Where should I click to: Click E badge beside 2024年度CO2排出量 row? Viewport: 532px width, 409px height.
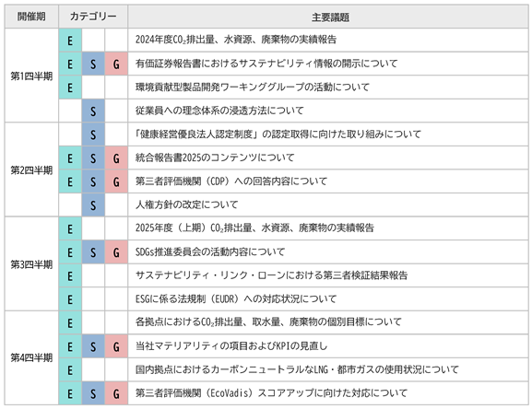click(70, 41)
